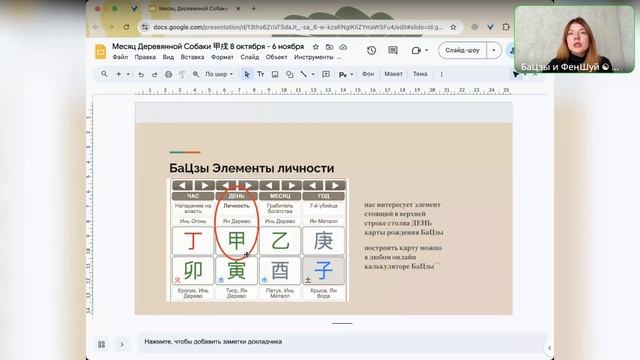The width and height of the screenshot is (640, 360).
Task: Click the search menus magnifier icon
Action: (104, 74)
